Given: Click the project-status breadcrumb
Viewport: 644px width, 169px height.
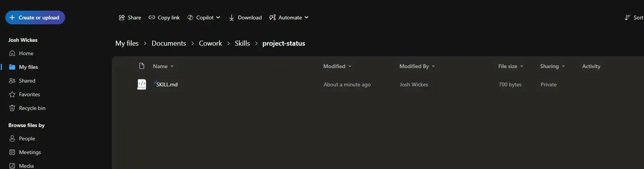Looking at the screenshot, I should pyautogui.click(x=284, y=43).
